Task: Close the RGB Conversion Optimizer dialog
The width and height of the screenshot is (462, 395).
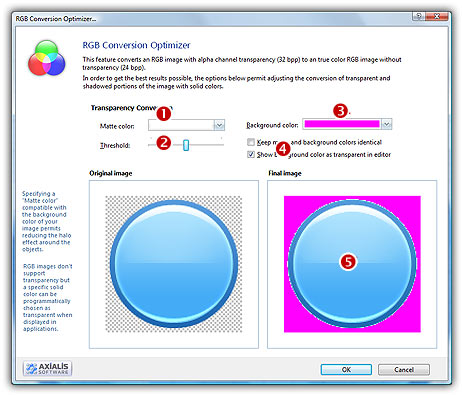Action: pos(437,16)
